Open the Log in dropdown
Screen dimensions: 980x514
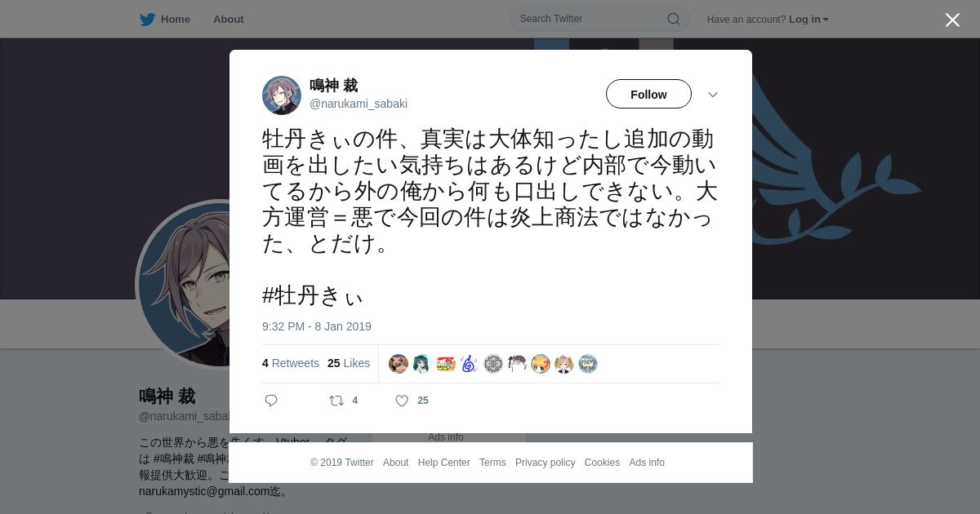pyautogui.click(x=808, y=19)
